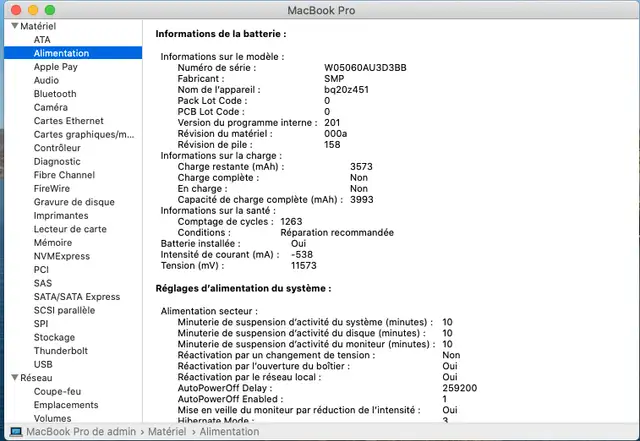Image resolution: width=640 pixels, height=441 pixels.
Task: Select Audio in the hardware list
Action: (46, 80)
